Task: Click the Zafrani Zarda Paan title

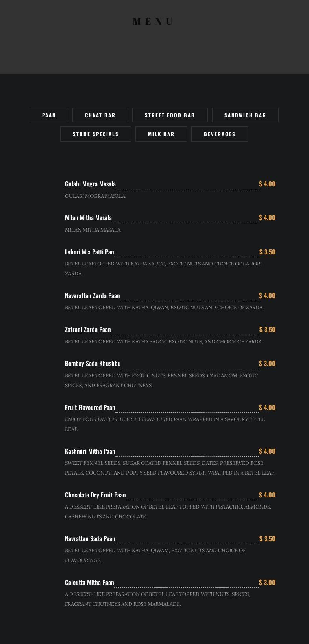Action: click(88, 330)
